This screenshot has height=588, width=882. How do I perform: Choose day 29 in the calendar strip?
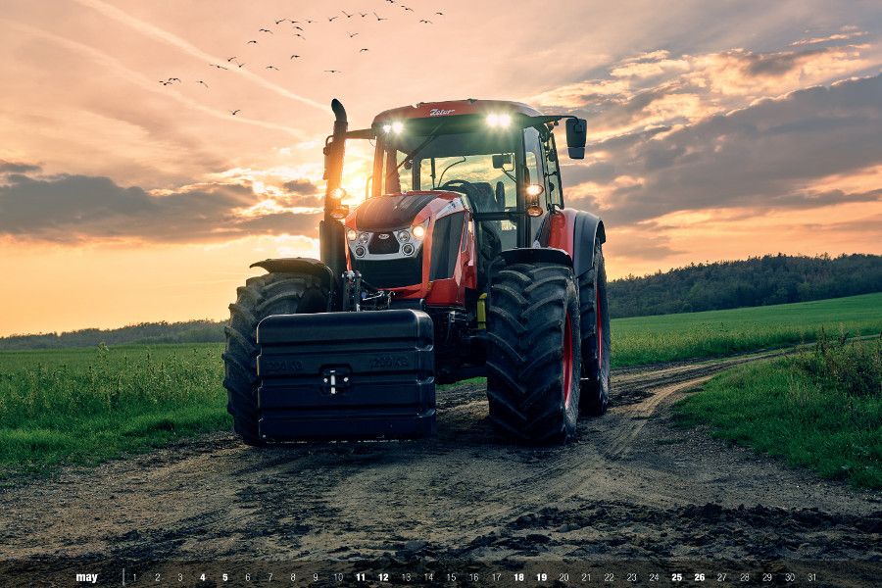pos(766,577)
